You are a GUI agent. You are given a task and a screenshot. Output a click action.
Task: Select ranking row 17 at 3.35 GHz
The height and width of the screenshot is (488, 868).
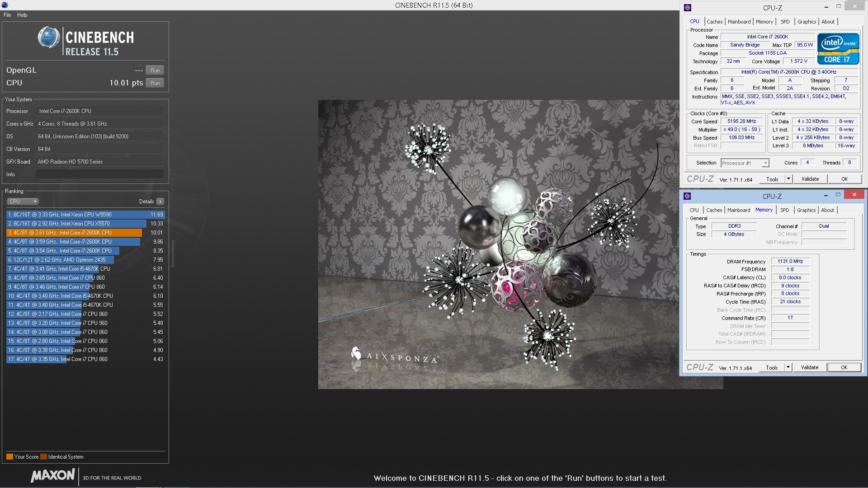pyautogui.click(x=85, y=359)
